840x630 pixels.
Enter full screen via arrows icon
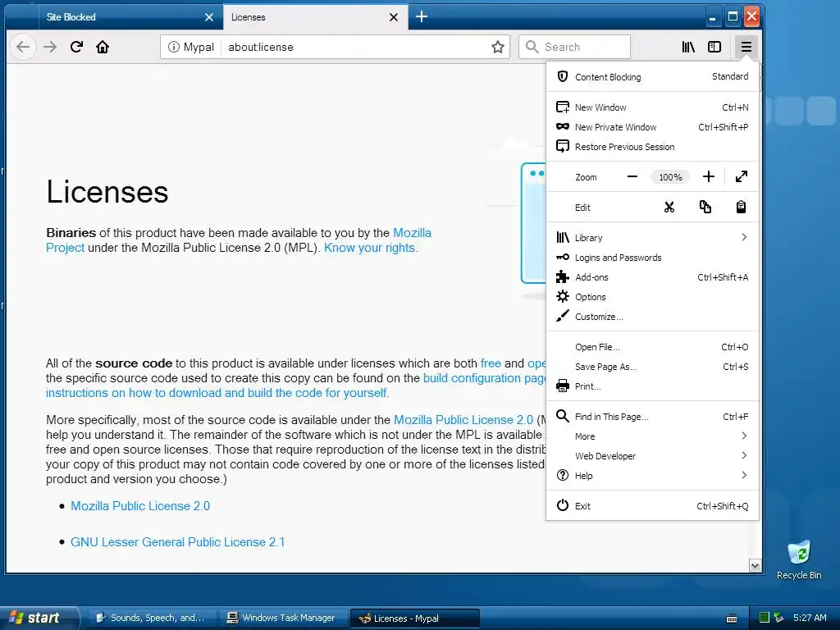(x=742, y=177)
